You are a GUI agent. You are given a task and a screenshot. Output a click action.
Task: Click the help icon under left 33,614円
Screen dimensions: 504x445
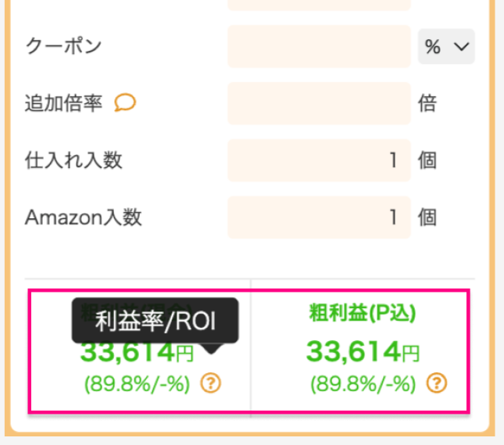pyautogui.click(x=210, y=383)
